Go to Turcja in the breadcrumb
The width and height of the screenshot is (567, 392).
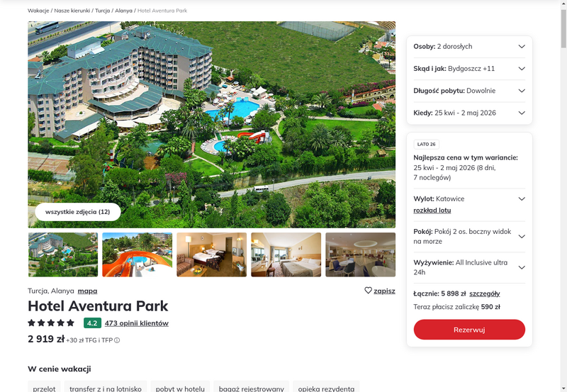(x=102, y=11)
